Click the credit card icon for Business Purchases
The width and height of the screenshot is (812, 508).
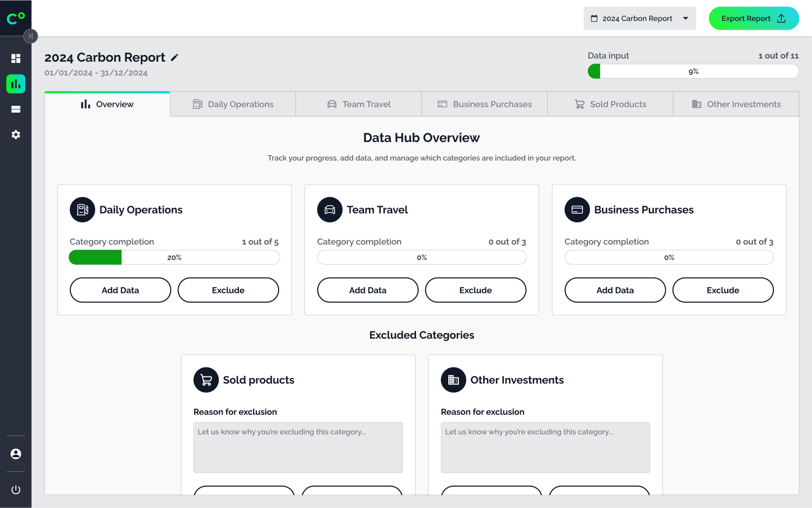(x=577, y=209)
